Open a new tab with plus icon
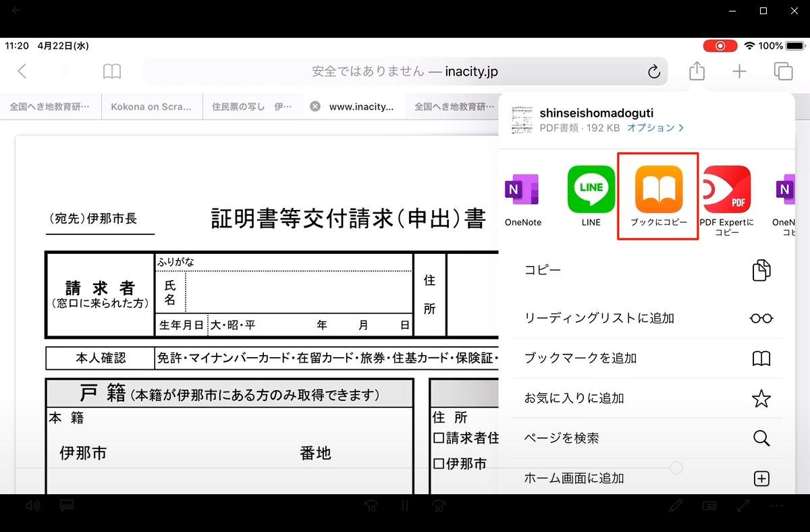 coord(740,71)
